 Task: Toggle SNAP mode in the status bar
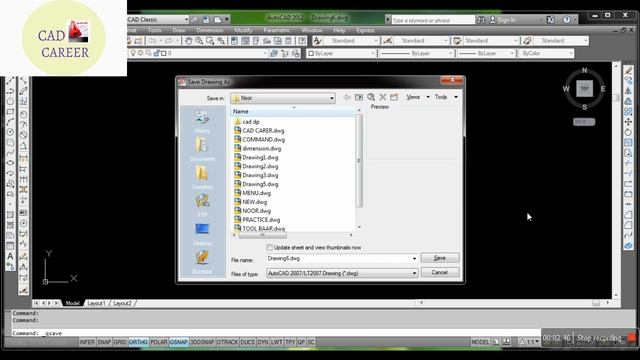point(104,342)
